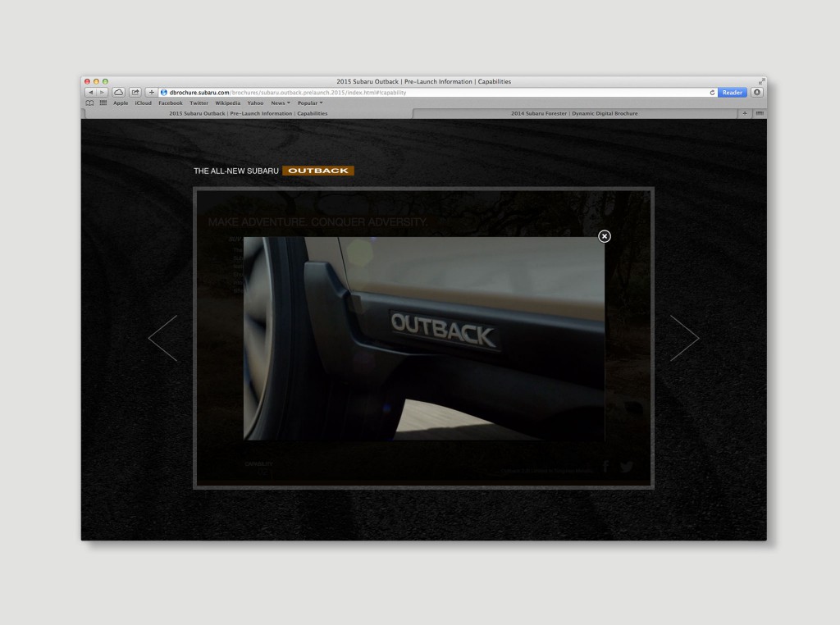The image size is (840, 625).
Task: Switch to 2014 Subaru Forester tab
Action: click(x=574, y=113)
